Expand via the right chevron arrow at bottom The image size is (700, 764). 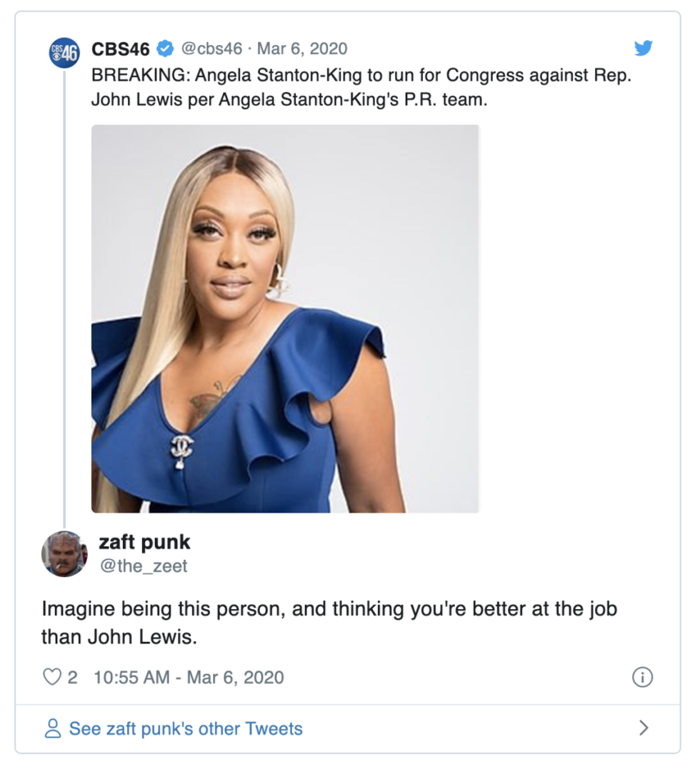(644, 728)
